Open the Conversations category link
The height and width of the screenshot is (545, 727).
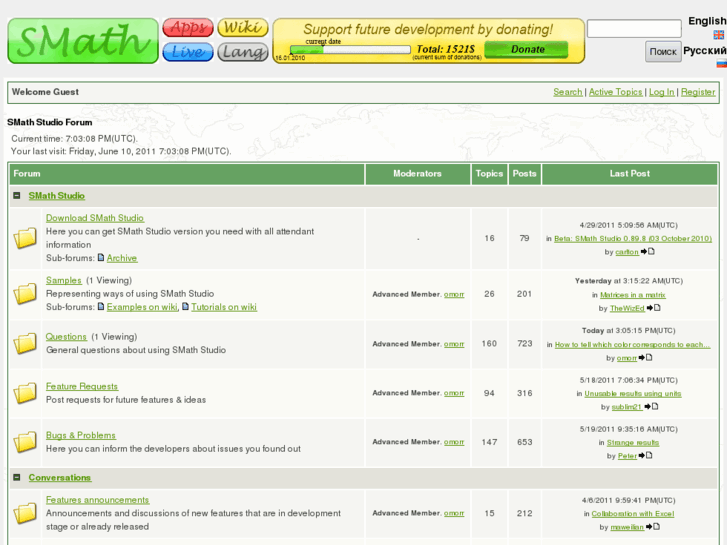[60, 477]
